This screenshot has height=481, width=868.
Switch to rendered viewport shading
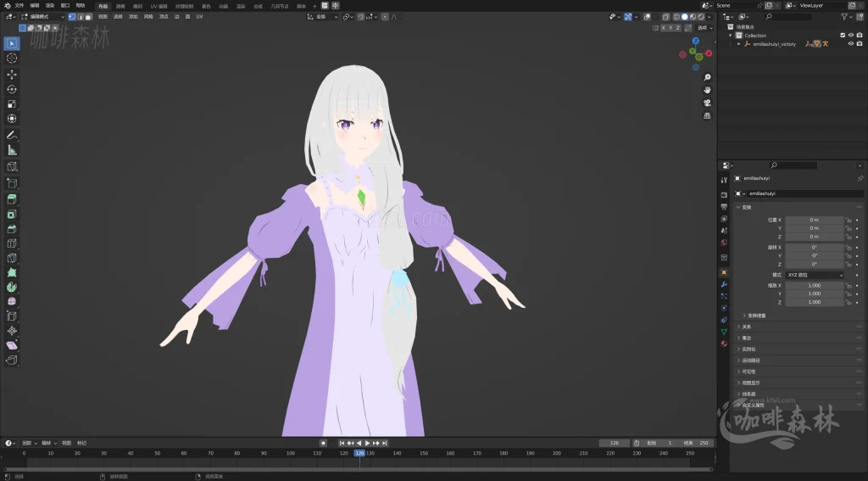701,17
